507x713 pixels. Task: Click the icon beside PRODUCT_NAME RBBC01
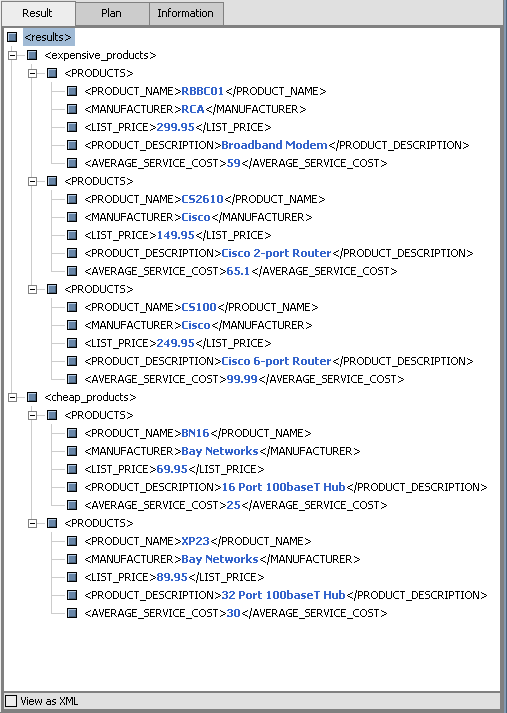pos(72,91)
